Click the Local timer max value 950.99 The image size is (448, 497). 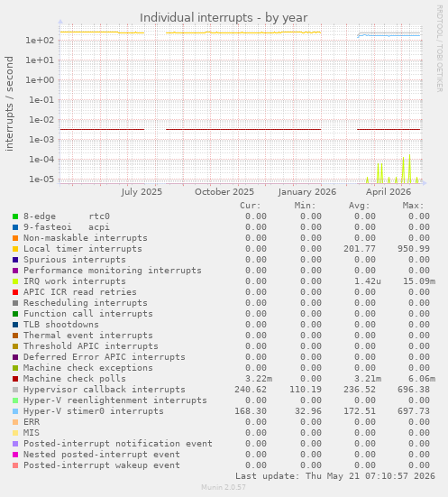414,249
